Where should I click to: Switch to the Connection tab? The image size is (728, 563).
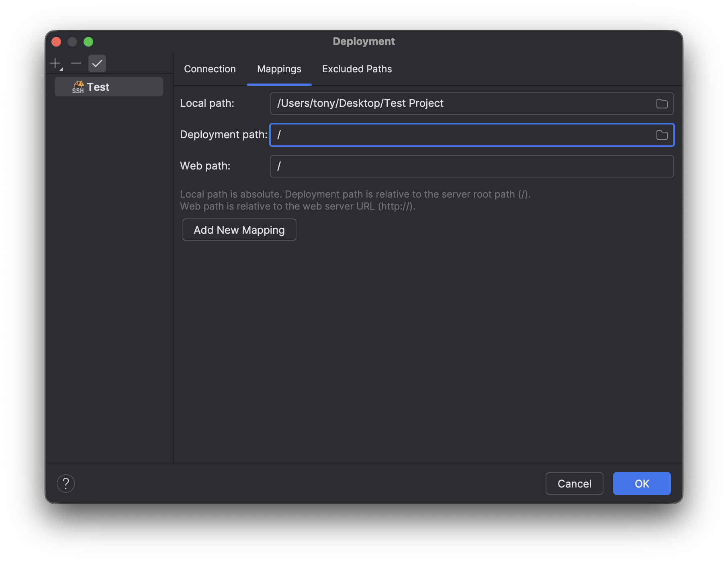tap(209, 69)
